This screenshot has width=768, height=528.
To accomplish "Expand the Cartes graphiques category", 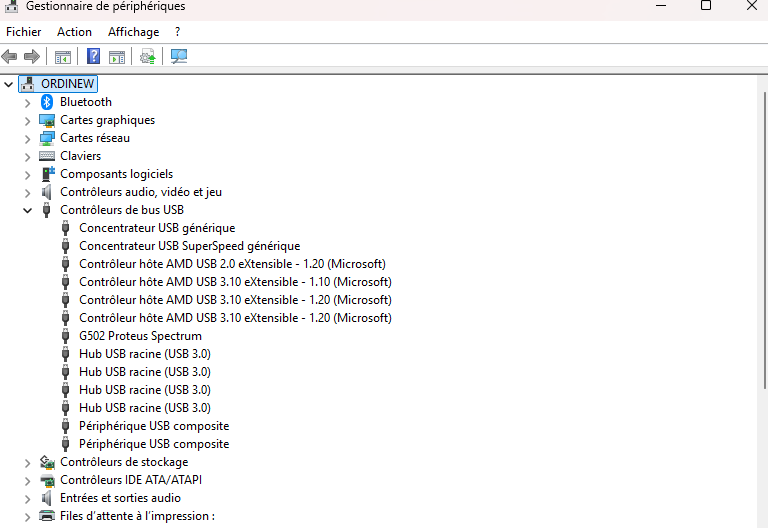I will pos(27,121).
